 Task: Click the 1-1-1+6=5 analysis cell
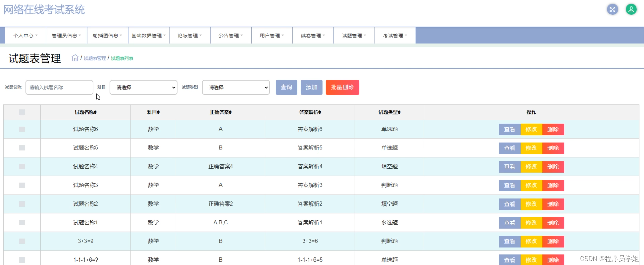click(x=310, y=260)
